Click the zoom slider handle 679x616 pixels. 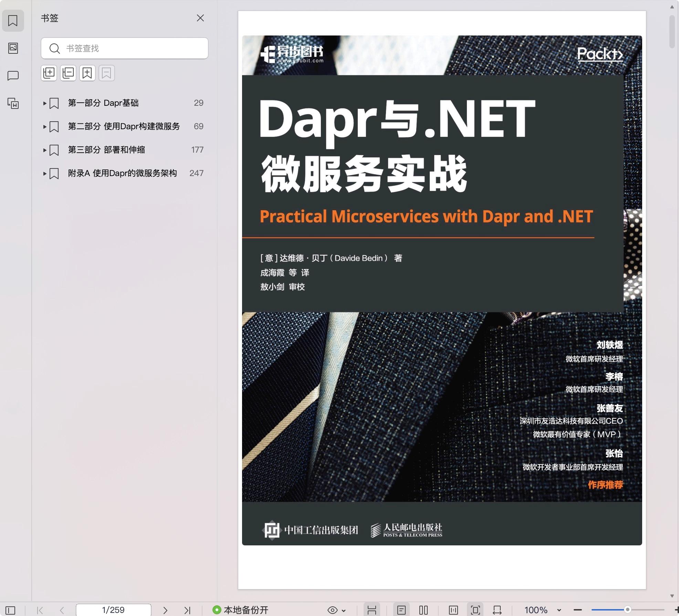[628, 610]
